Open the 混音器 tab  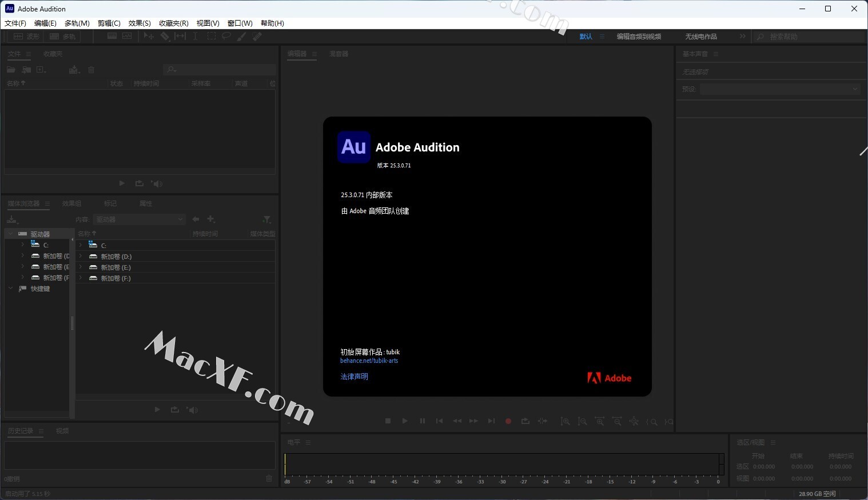339,54
